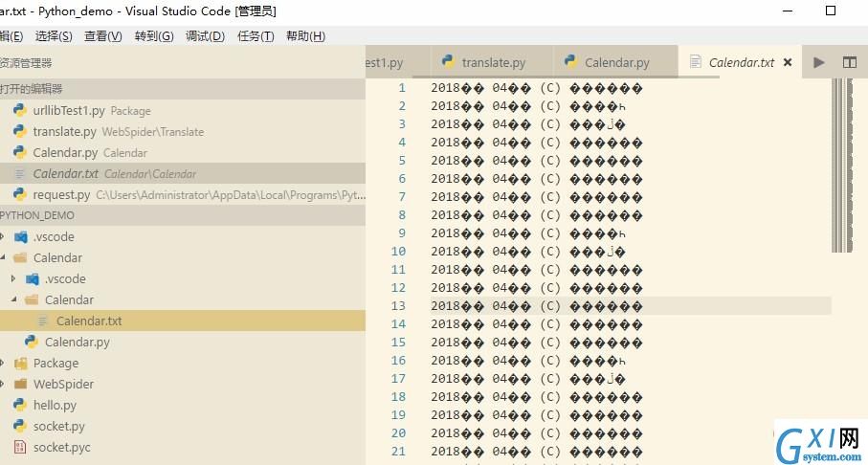Click the Python icon beside request.py
Viewport: 868px width, 465px height.
click(x=20, y=194)
